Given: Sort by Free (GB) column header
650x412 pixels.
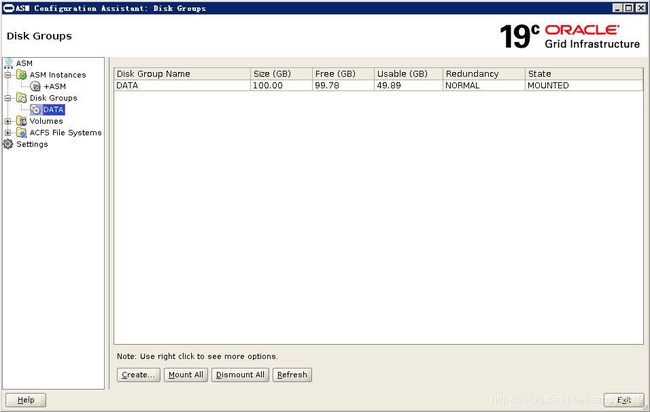Looking at the screenshot, I should 343,74.
